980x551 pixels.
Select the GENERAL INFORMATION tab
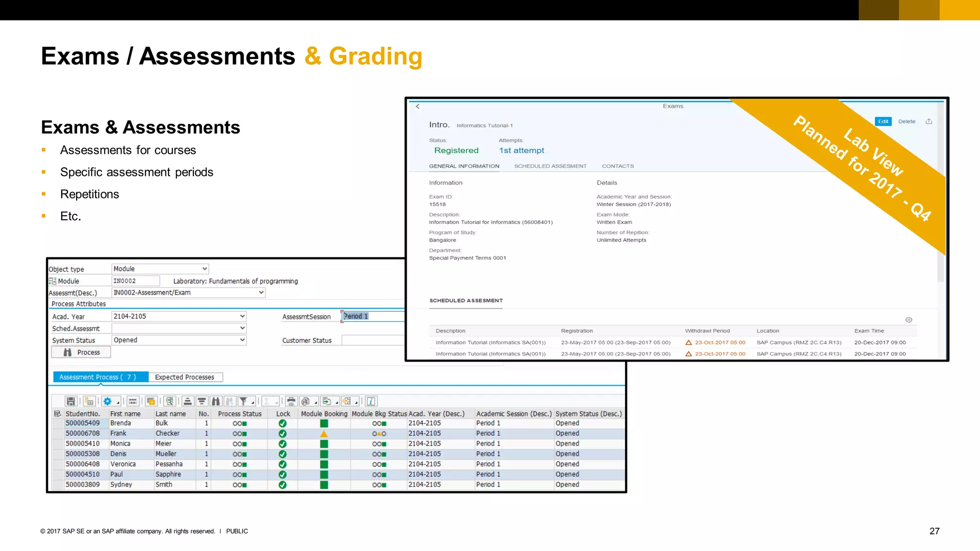coord(464,166)
